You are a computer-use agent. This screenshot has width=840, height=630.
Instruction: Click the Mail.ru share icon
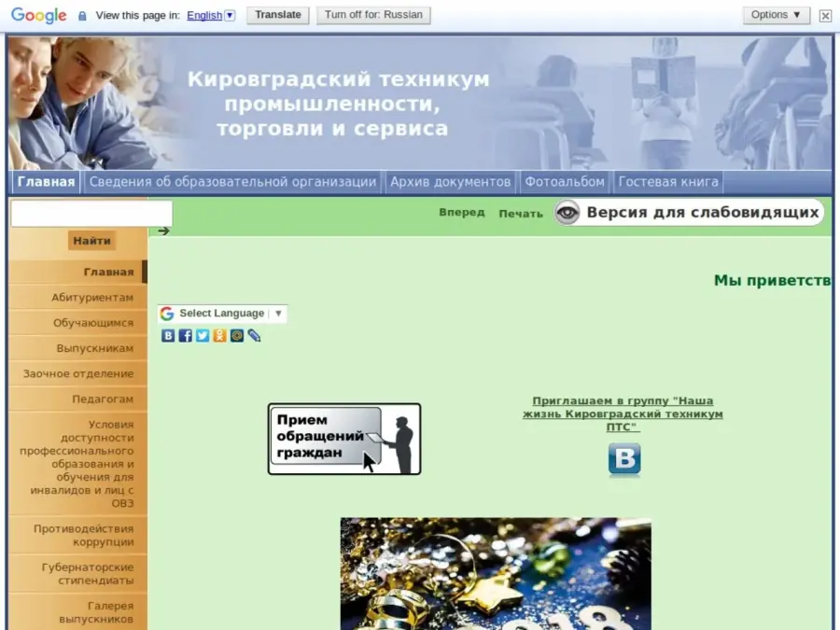coord(237,336)
